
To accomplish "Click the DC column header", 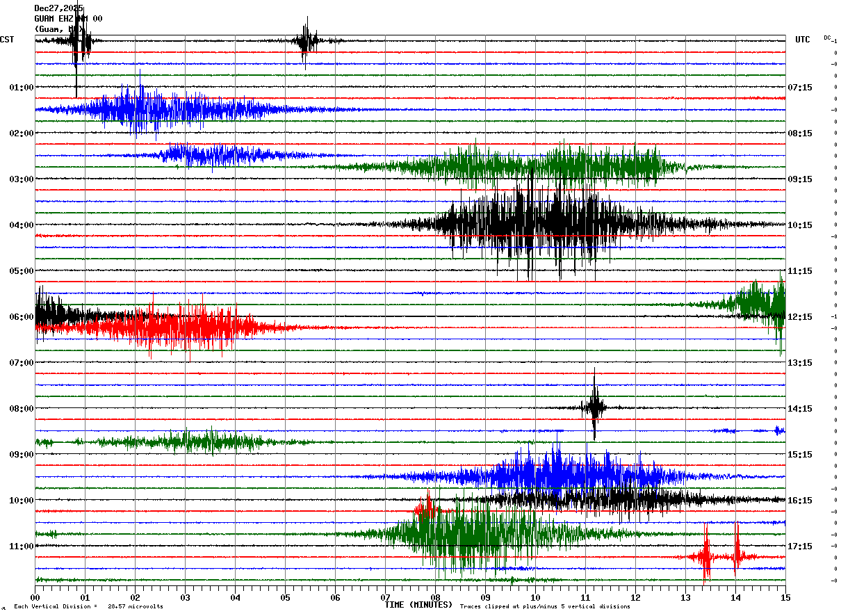I will (827, 38).
